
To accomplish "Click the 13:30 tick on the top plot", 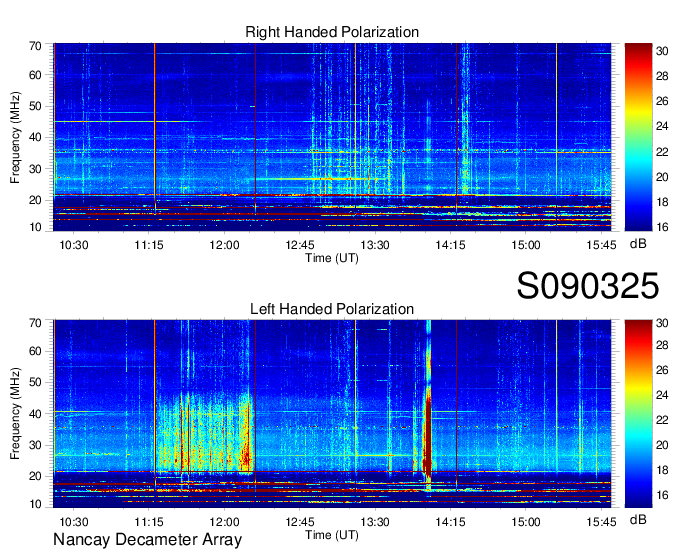I will (375, 245).
